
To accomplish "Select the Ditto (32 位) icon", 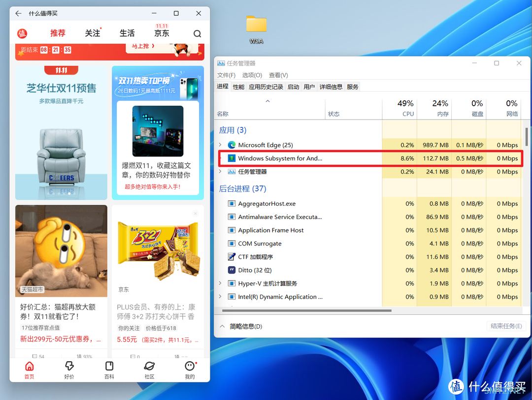I will pyautogui.click(x=232, y=270).
